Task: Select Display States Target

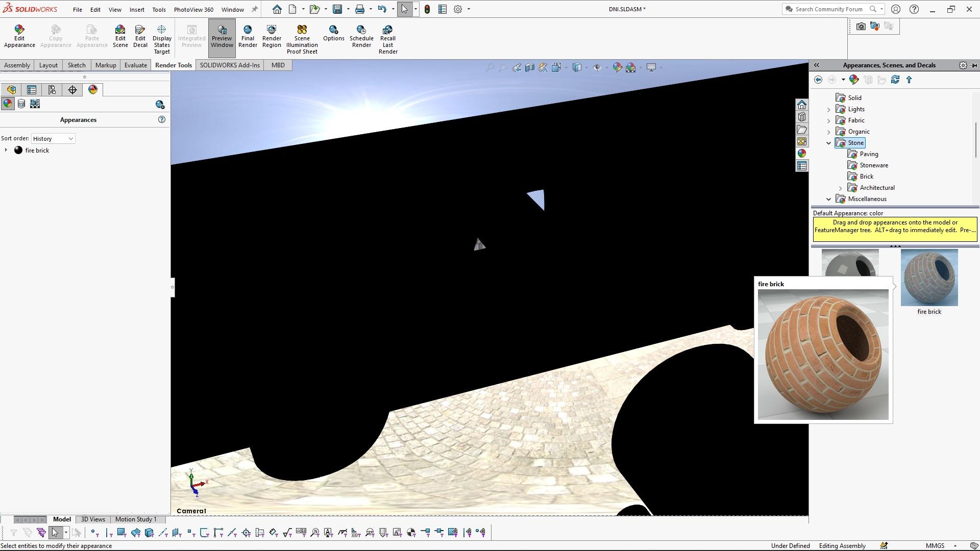Action: tap(162, 39)
